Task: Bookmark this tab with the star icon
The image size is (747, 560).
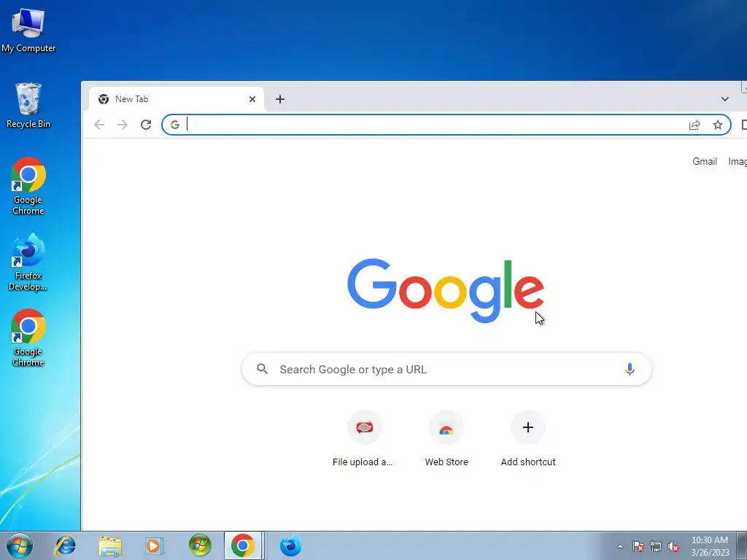Action: point(718,125)
